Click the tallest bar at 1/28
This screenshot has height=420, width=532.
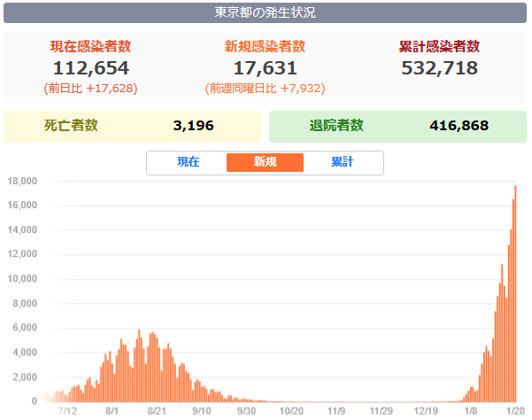tap(515, 293)
